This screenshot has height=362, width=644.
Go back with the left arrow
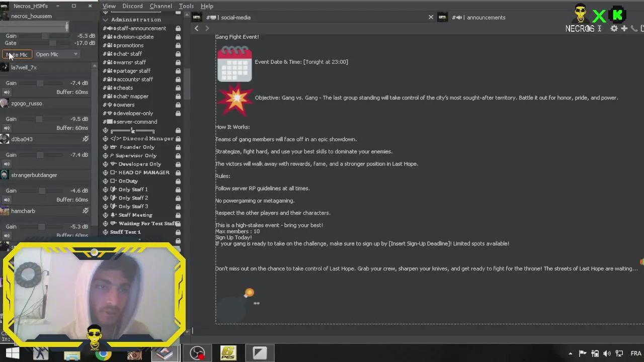(x=197, y=28)
